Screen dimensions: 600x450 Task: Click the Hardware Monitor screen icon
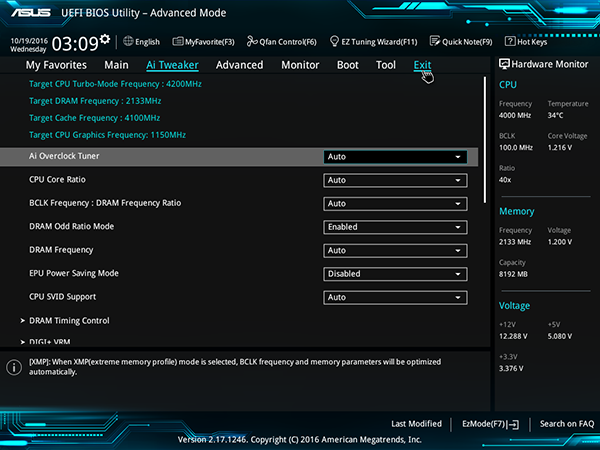[x=504, y=64]
